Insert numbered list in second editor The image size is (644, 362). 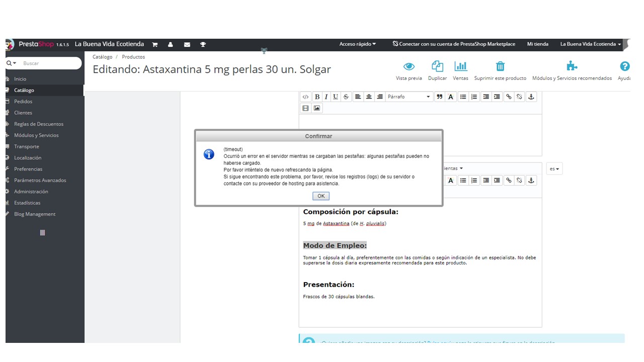coord(474,180)
